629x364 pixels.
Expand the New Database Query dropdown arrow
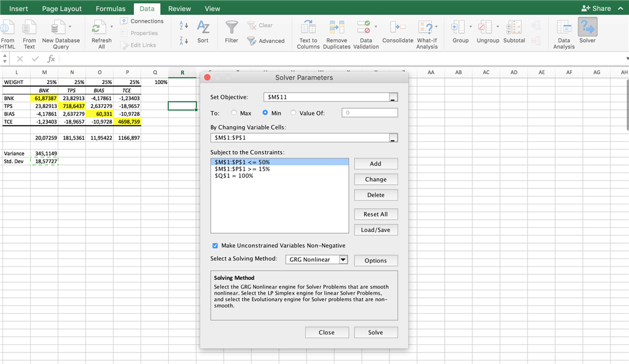click(70, 27)
